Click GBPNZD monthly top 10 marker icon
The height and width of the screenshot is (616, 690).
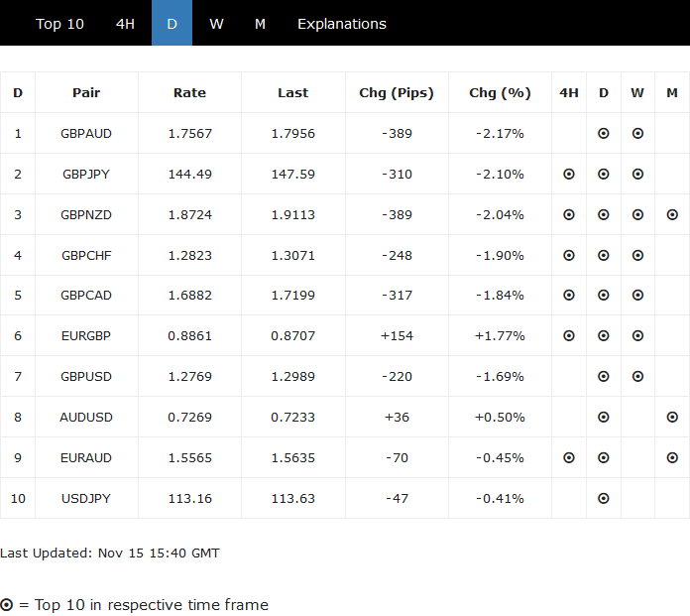[x=672, y=214]
